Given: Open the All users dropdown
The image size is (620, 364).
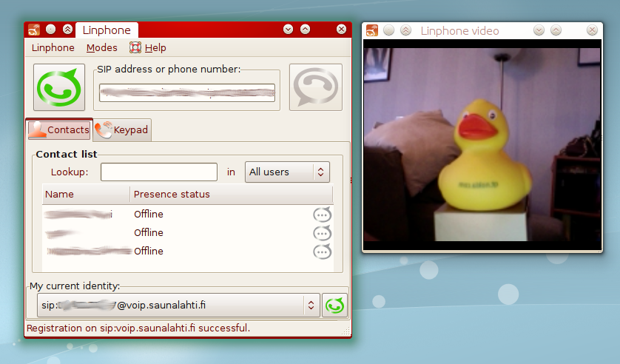Looking at the screenshot, I should pos(288,172).
